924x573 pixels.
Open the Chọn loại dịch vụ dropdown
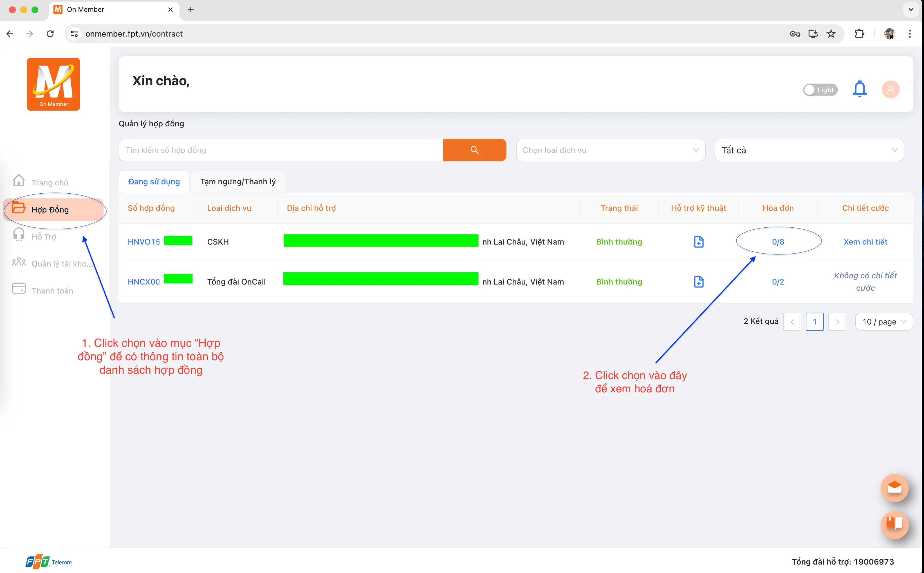[610, 150]
